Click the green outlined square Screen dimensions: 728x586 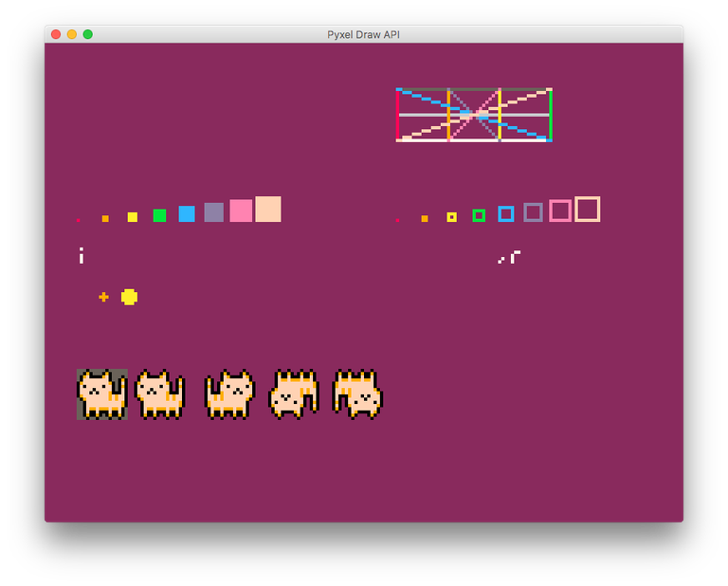tap(479, 215)
